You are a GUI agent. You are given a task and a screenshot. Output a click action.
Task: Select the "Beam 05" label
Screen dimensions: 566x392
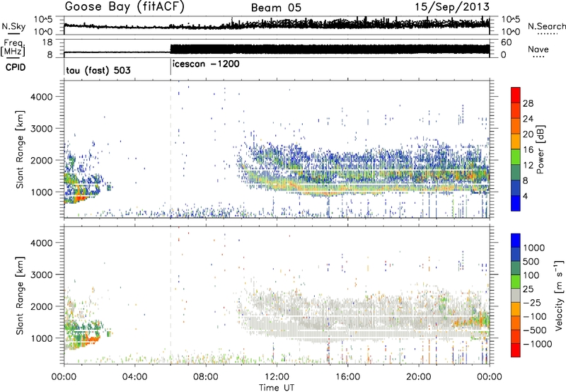point(276,8)
